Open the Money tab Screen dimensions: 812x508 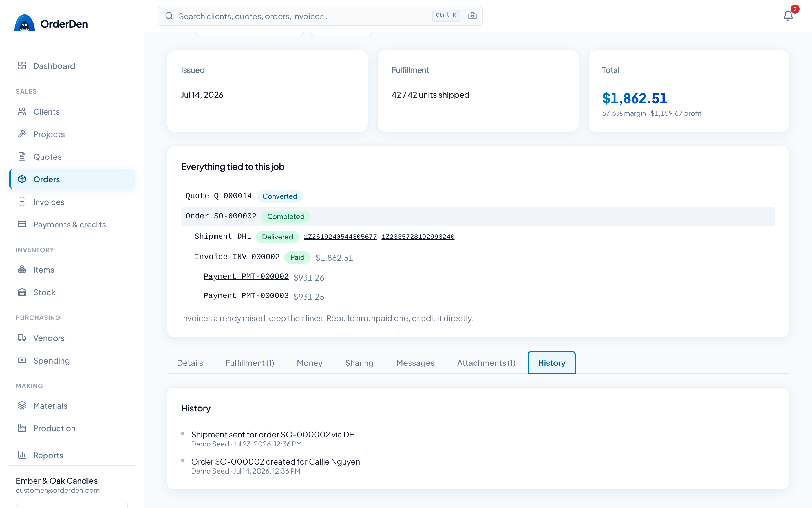pos(310,363)
